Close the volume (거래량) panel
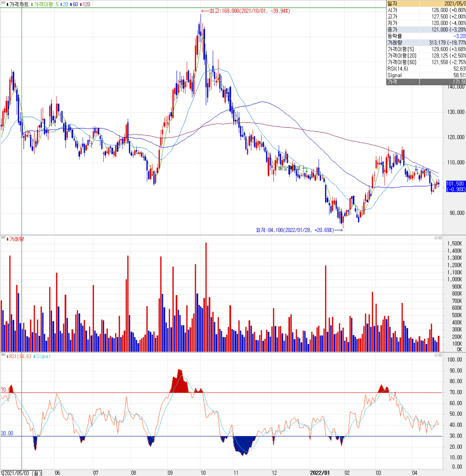The image size is (466, 476). click(440, 238)
